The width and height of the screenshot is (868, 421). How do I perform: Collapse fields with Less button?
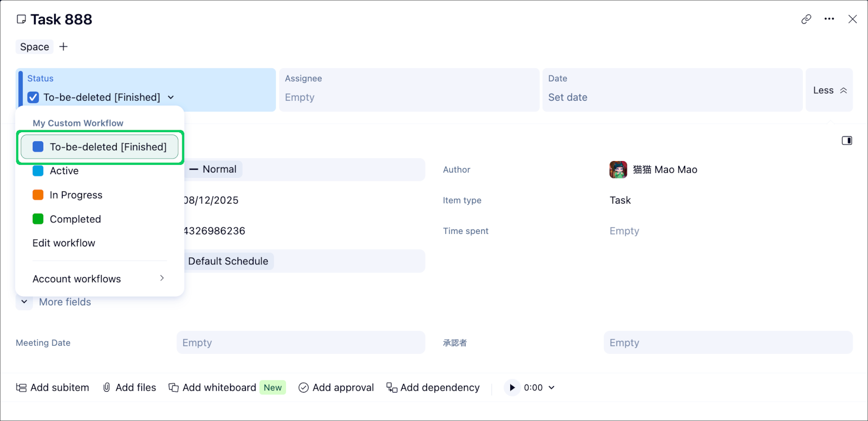(x=829, y=90)
